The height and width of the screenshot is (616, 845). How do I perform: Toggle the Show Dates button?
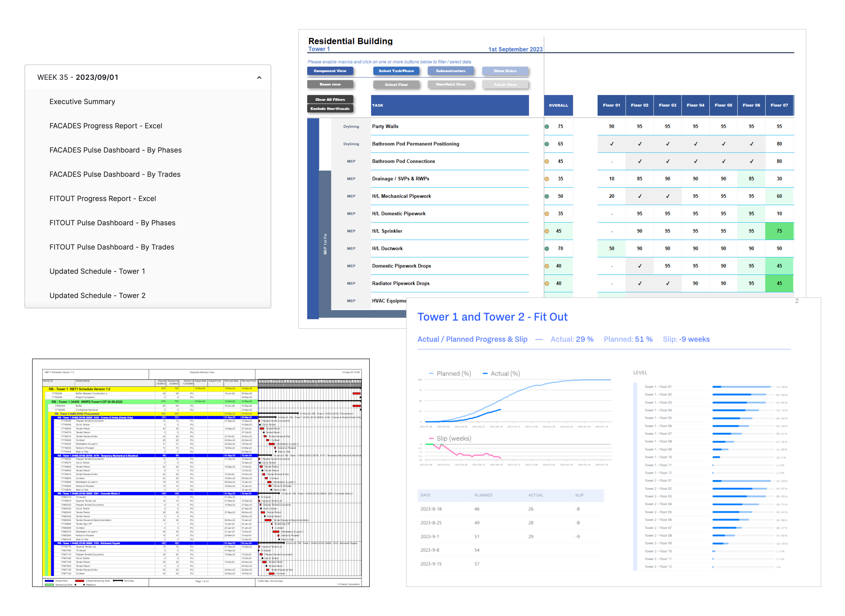click(x=505, y=71)
